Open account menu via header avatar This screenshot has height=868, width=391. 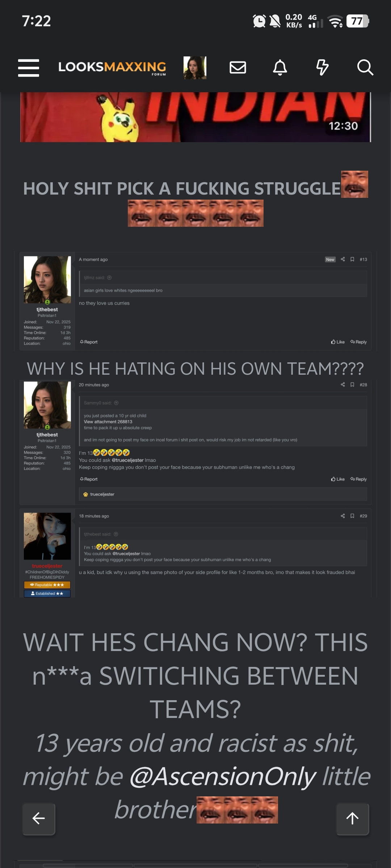[195, 68]
